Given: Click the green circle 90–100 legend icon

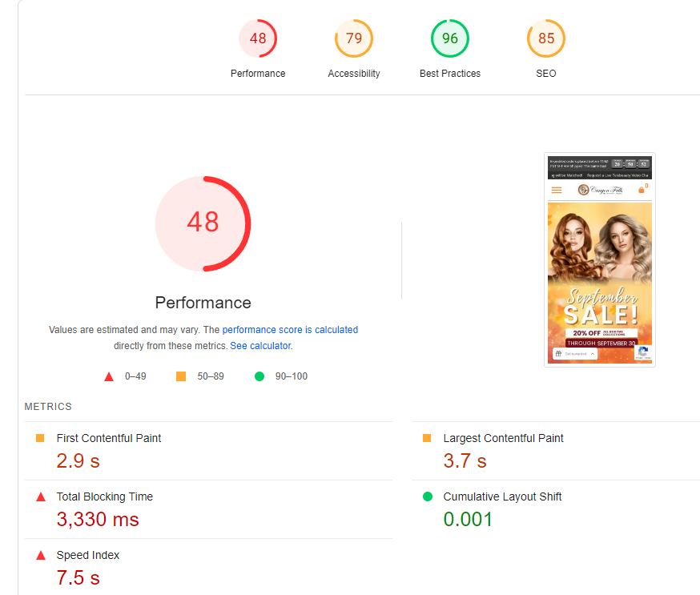Looking at the screenshot, I should pyautogui.click(x=259, y=376).
